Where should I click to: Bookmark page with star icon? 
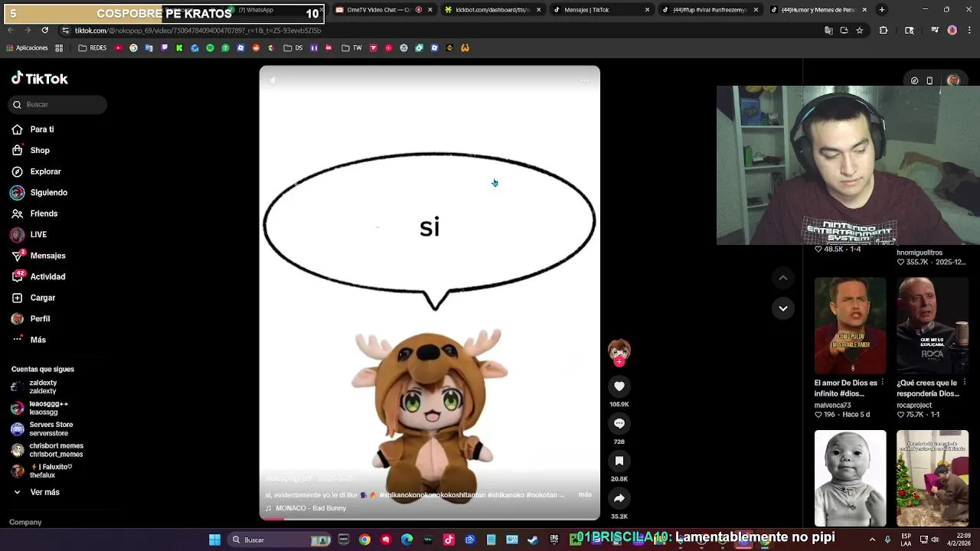tap(860, 31)
